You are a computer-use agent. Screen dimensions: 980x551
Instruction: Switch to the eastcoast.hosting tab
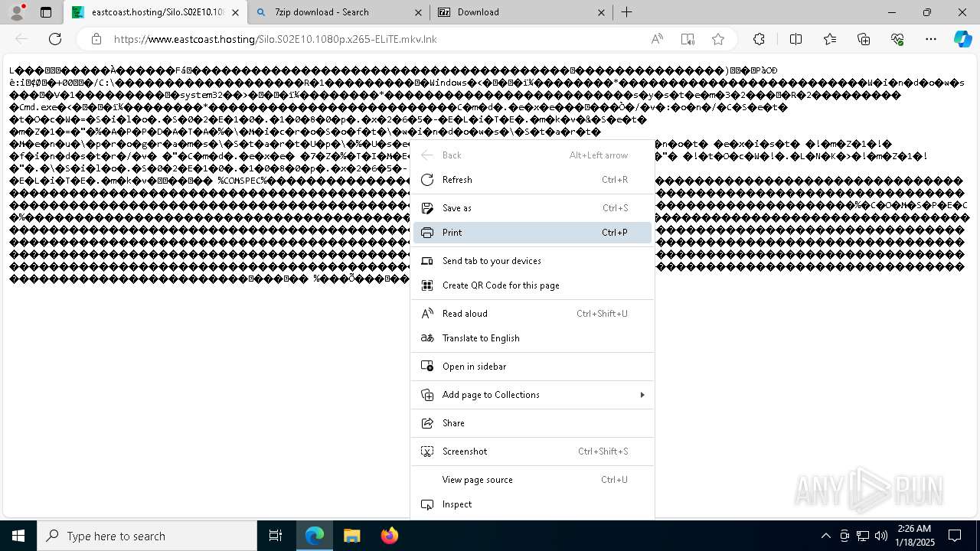pyautogui.click(x=157, y=12)
